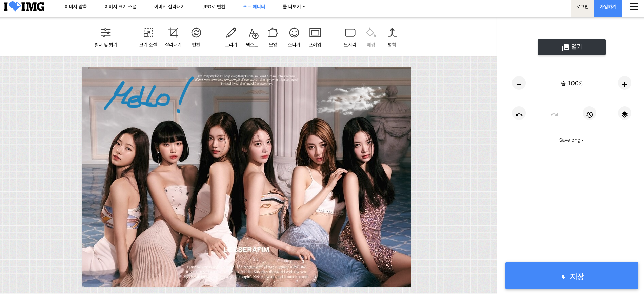The height and width of the screenshot is (294, 644).
Task: Click the LE SSERAFIM text on the image
Action: click(246, 250)
